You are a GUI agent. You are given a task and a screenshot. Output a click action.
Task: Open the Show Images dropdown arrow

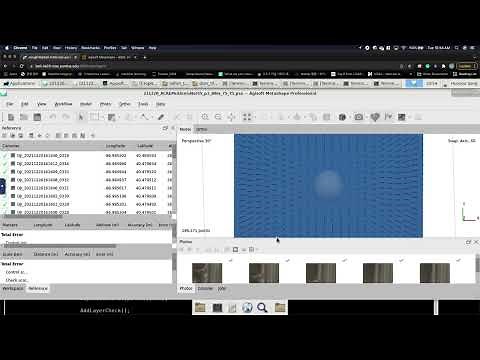[409, 117]
